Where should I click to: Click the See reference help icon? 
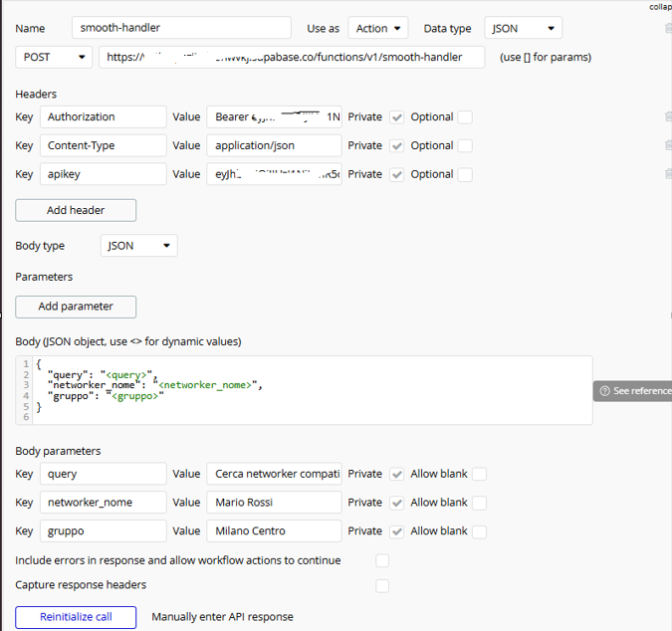(605, 391)
